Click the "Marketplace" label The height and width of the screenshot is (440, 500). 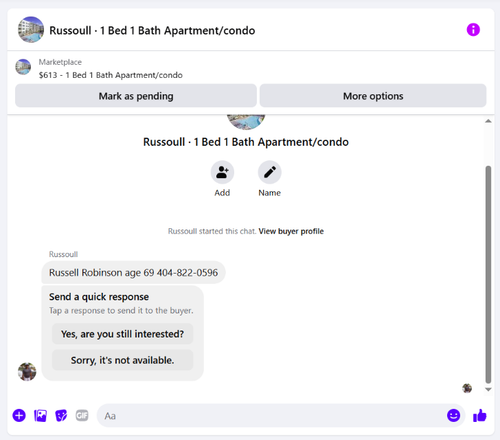(60, 62)
